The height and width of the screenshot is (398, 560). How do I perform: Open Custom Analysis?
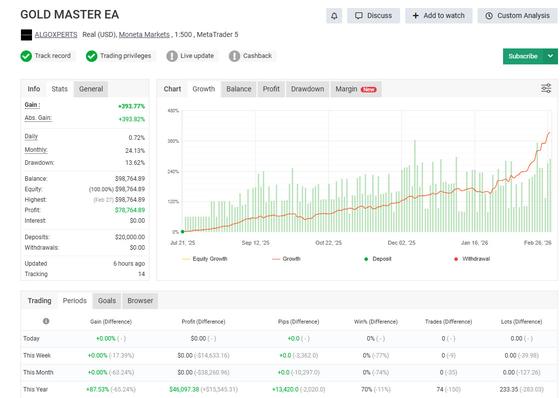(518, 16)
